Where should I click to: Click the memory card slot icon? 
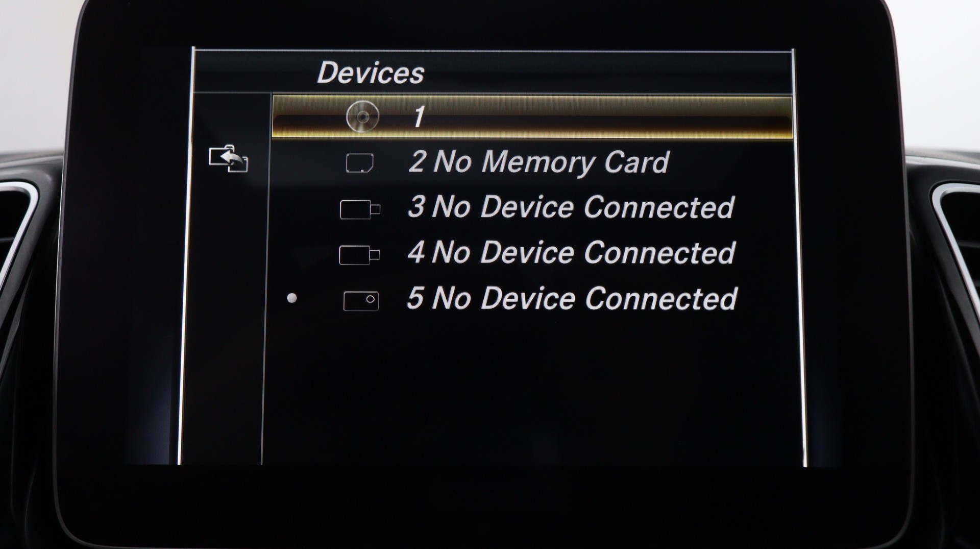tap(359, 163)
